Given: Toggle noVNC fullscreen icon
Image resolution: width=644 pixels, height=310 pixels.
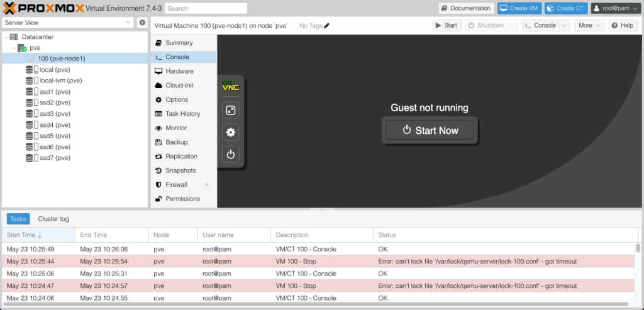Looking at the screenshot, I should click(231, 111).
